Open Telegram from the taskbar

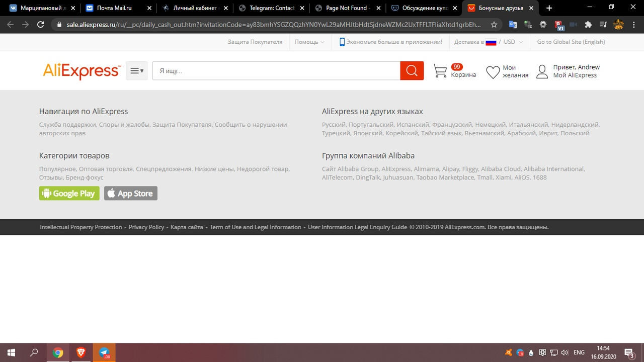coord(104,352)
